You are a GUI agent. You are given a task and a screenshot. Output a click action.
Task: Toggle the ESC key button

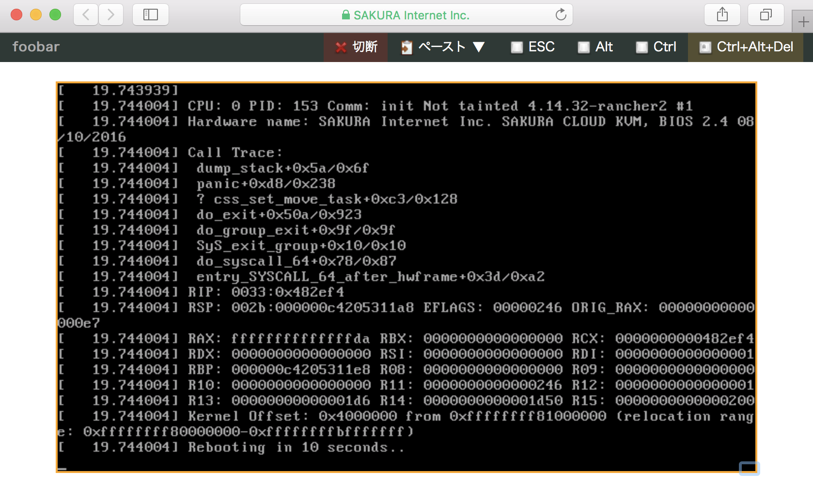532,47
